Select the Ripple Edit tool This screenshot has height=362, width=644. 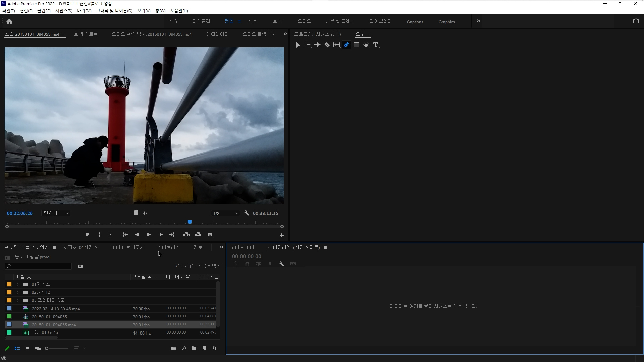(x=317, y=45)
